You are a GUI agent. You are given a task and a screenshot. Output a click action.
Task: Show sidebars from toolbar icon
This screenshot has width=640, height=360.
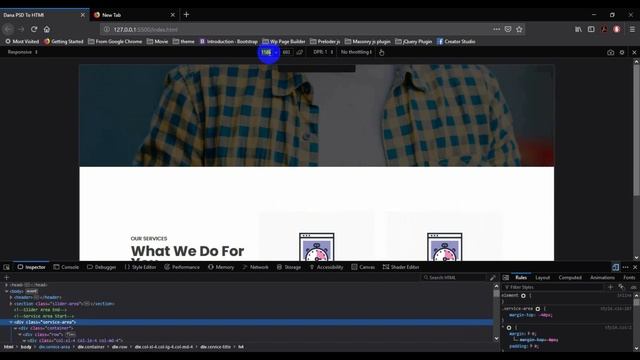click(591, 29)
